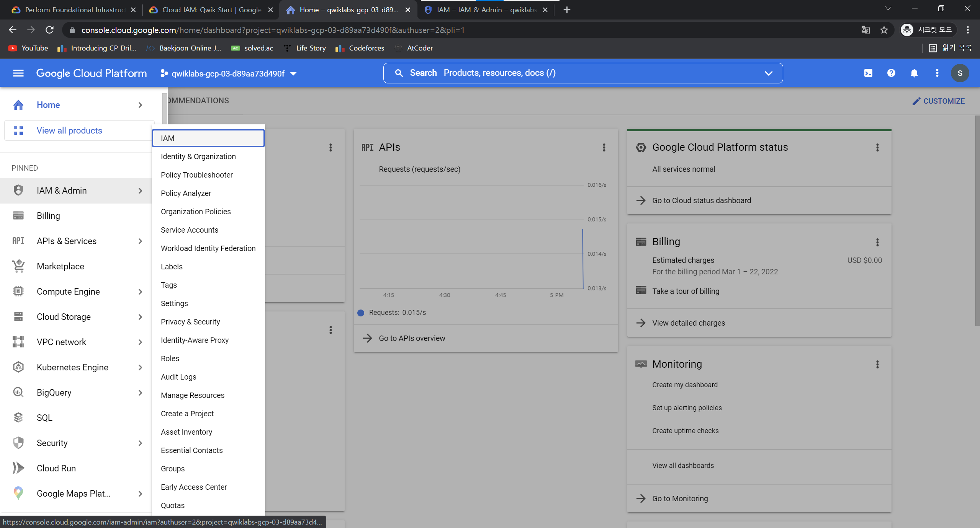Follow Go to APIs overview link
The width and height of the screenshot is (980, 528).
click(412, 338)
